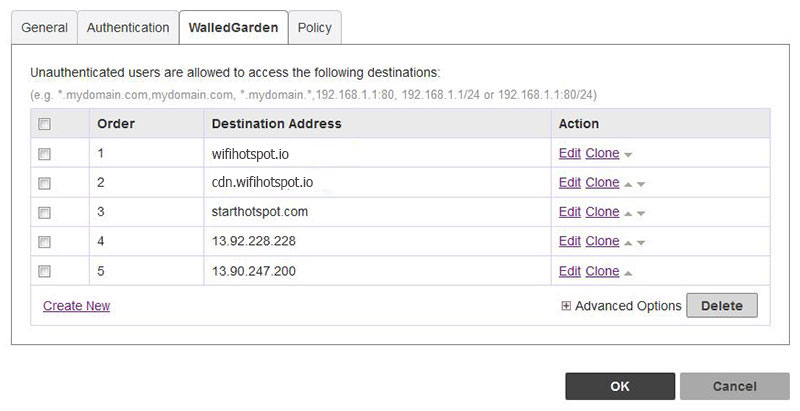Move 13.90.247.200 entry up with arrow
The height and width of the screenshot is (411, 800).
[628, 272]
